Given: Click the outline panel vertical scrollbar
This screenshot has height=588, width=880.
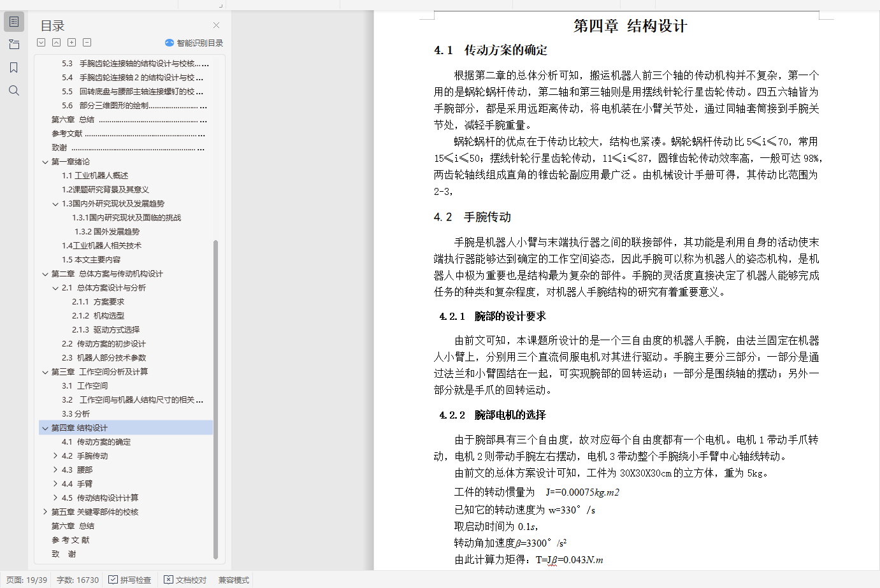Looking at the screenshot, I should click(215, 399).
